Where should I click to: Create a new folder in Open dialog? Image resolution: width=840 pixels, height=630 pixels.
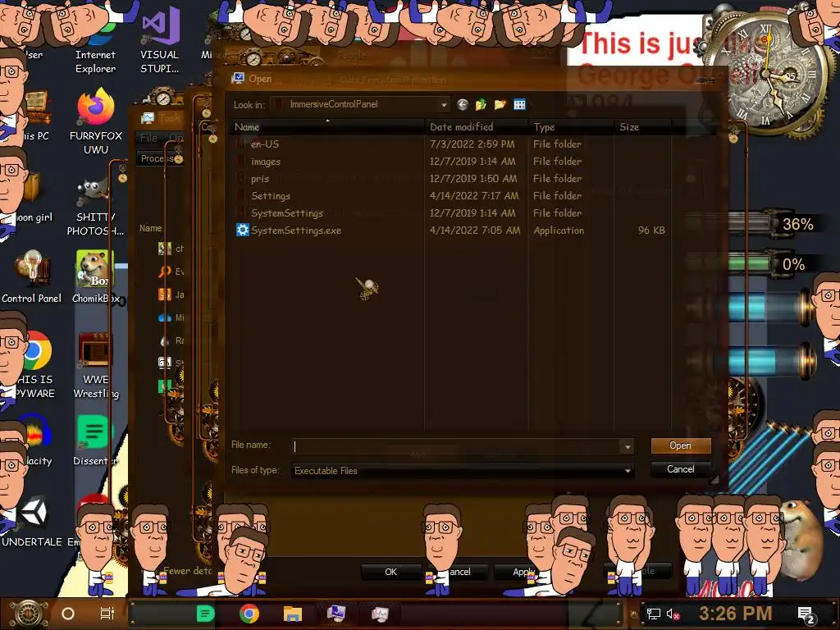click(x=500, y=104)
